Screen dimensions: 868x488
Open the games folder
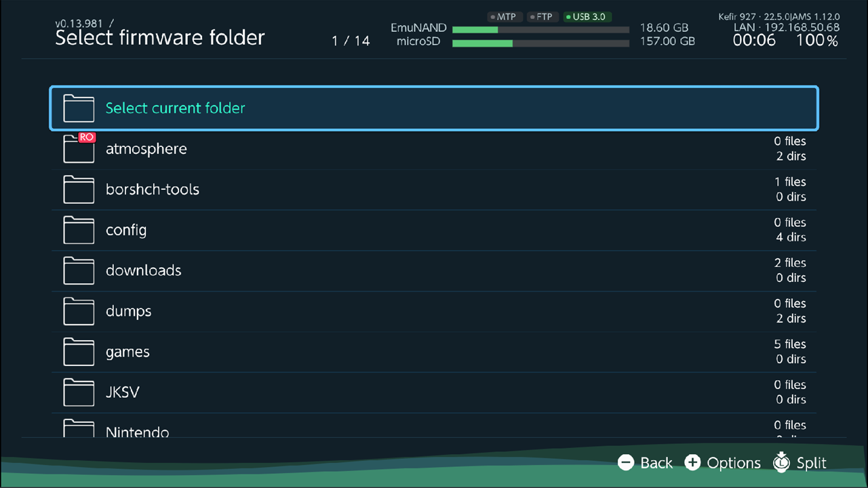click(x=434, y=352)
